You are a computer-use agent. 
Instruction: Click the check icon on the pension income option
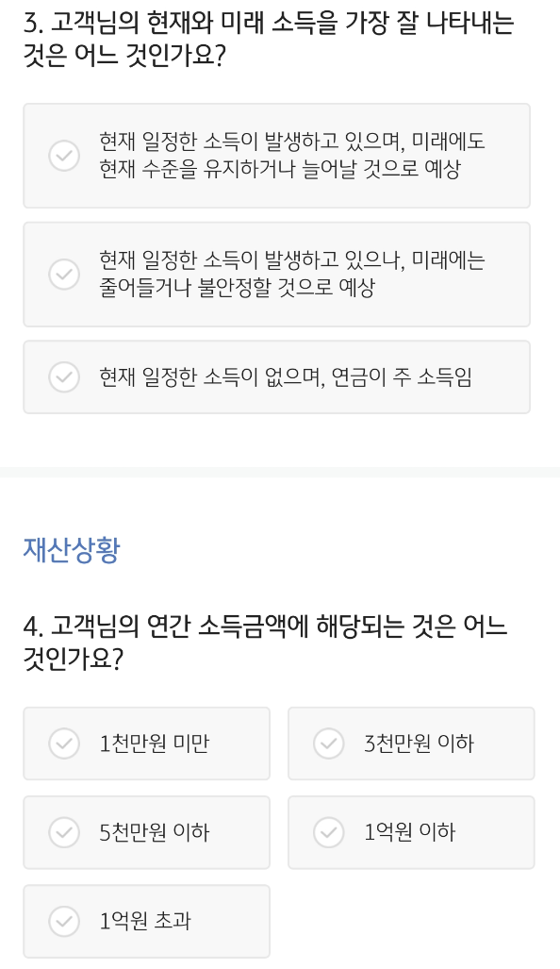[64, 376]
